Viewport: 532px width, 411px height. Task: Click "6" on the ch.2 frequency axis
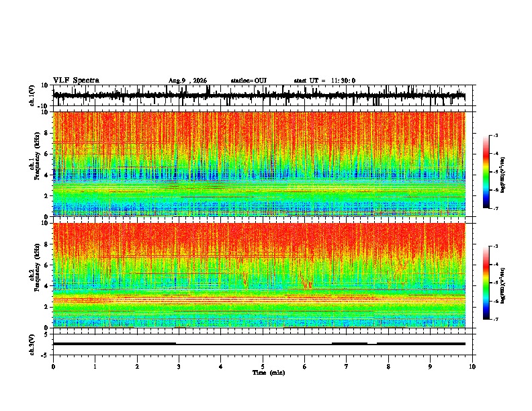[46, 265]
